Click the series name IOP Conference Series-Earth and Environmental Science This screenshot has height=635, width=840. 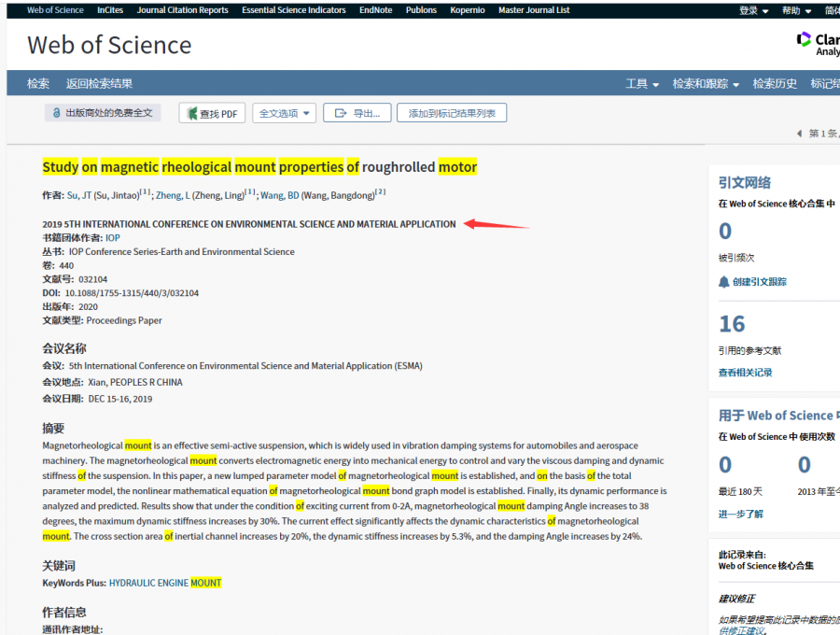point(182,252)
